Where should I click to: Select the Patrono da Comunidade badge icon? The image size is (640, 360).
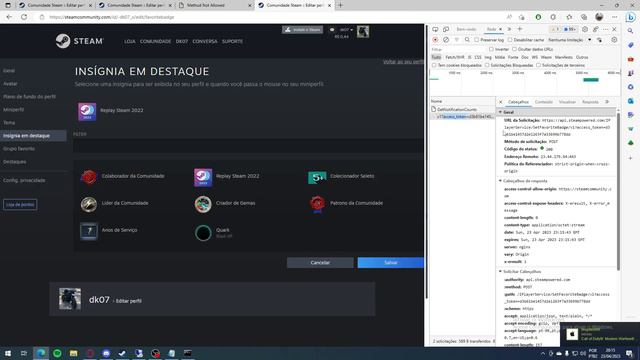[317, 204]
